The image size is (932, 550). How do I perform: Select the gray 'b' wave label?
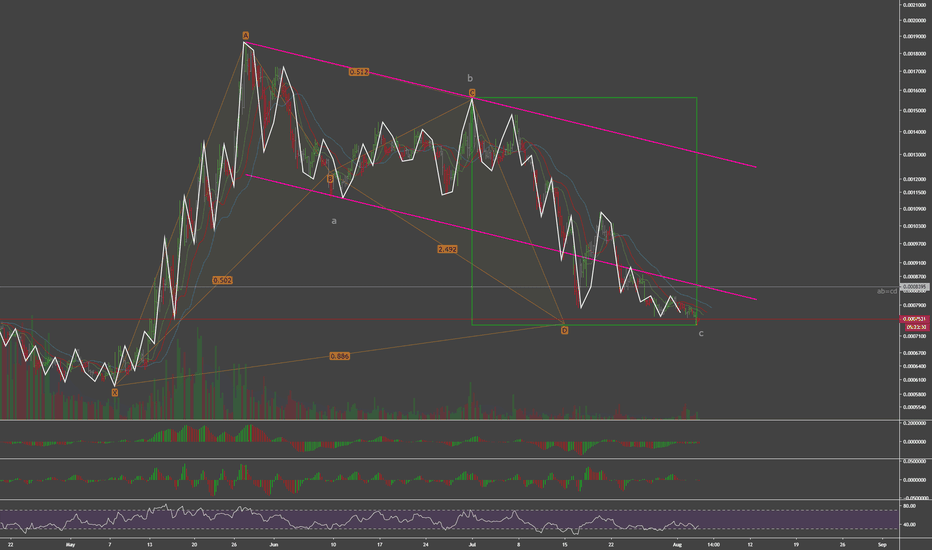[470, 78]
